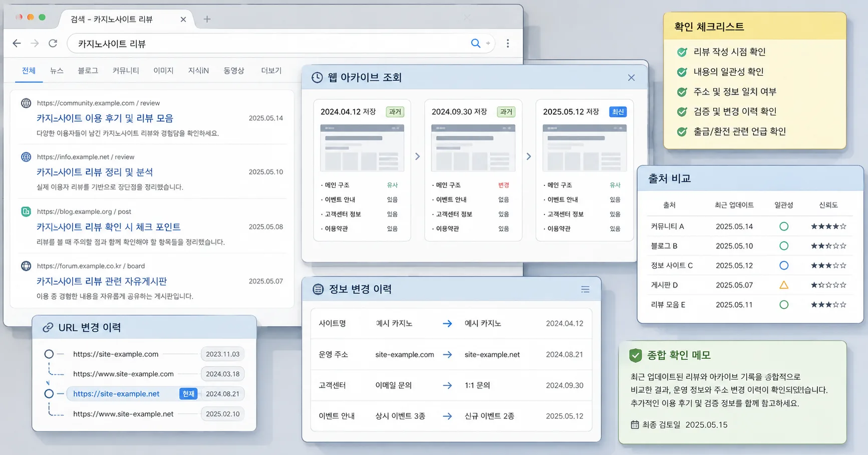Click 과거 badge on 2024.09.30 archive
Viewport: 868px width, 455px height.
coord(506,112)
